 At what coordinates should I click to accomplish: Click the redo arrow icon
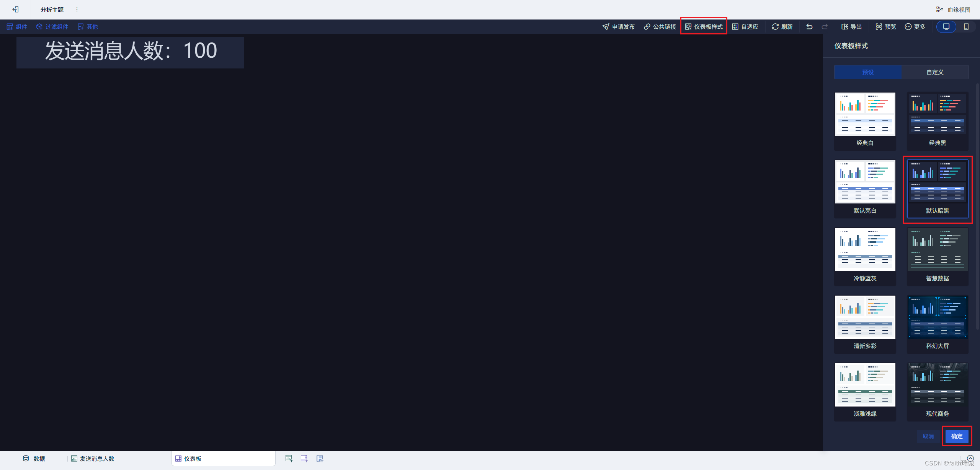(825, 26)
